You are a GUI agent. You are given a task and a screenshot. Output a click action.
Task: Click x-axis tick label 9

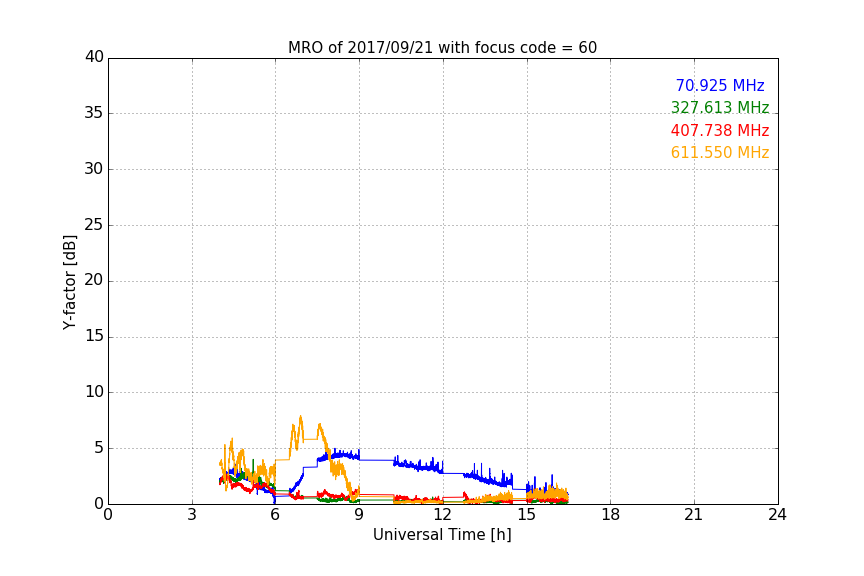click(x=359, y=515)
